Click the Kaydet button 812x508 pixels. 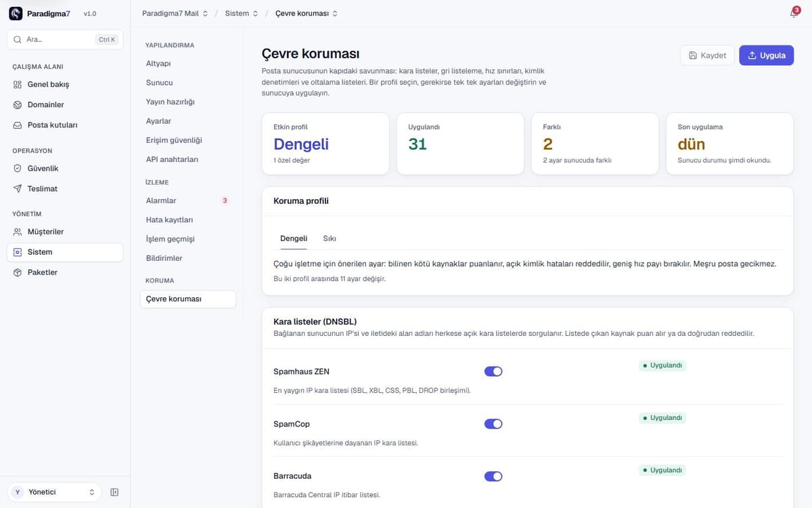pyautogui.click(x=707, y=56)
